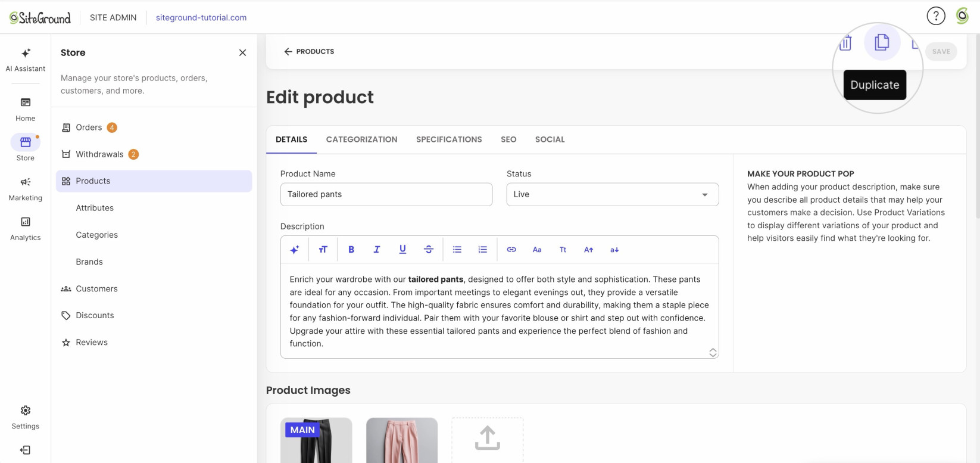
Task: Insert bulleted list in description
Action: tap(457, 250)
